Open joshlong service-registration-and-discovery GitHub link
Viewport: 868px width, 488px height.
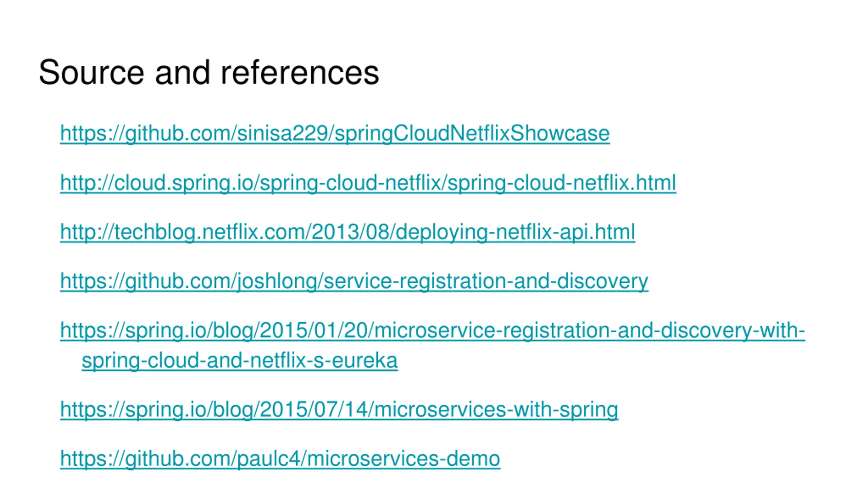pyautogui.click(x=354, y=281)
